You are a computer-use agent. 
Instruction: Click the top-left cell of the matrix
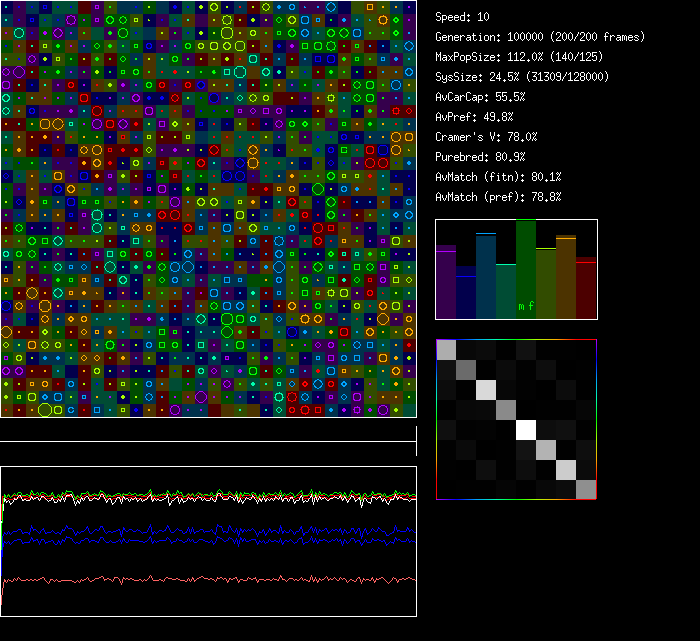[446, 349]
